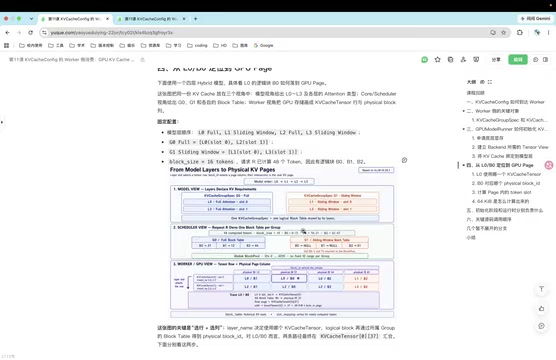Image resolution: width=556 pixels, height=360 pixels.
Task: Jump to KVCacheConfig 如何到达 Worker outline entry
Action: [x=506, y=102]
